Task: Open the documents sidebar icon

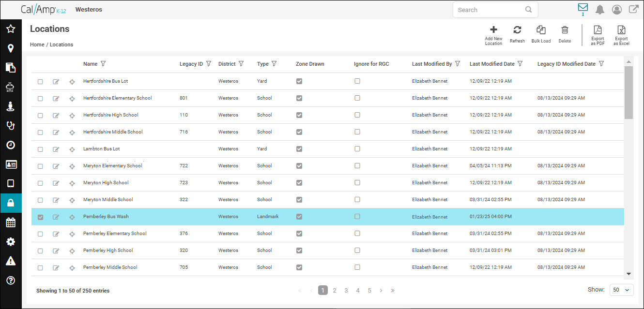Action: tap(11, 68)
